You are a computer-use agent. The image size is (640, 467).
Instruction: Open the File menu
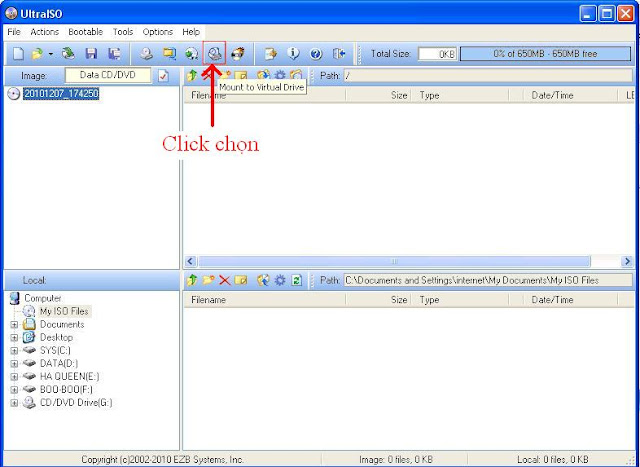pyautogui.click(x=14, y=32)
